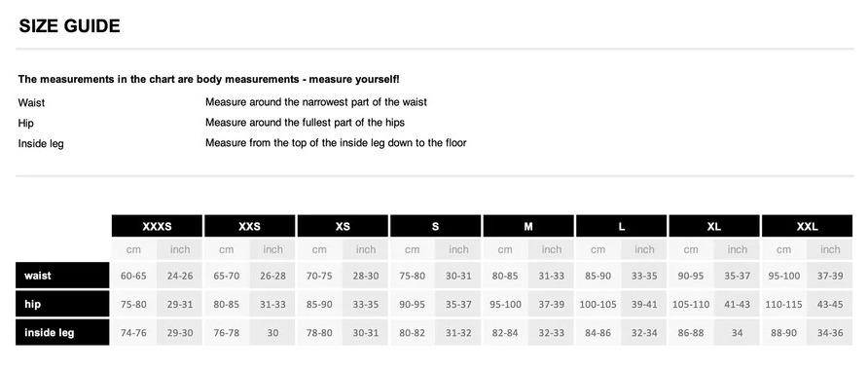Click the 60-65 waist cm cell

[133, 276]
